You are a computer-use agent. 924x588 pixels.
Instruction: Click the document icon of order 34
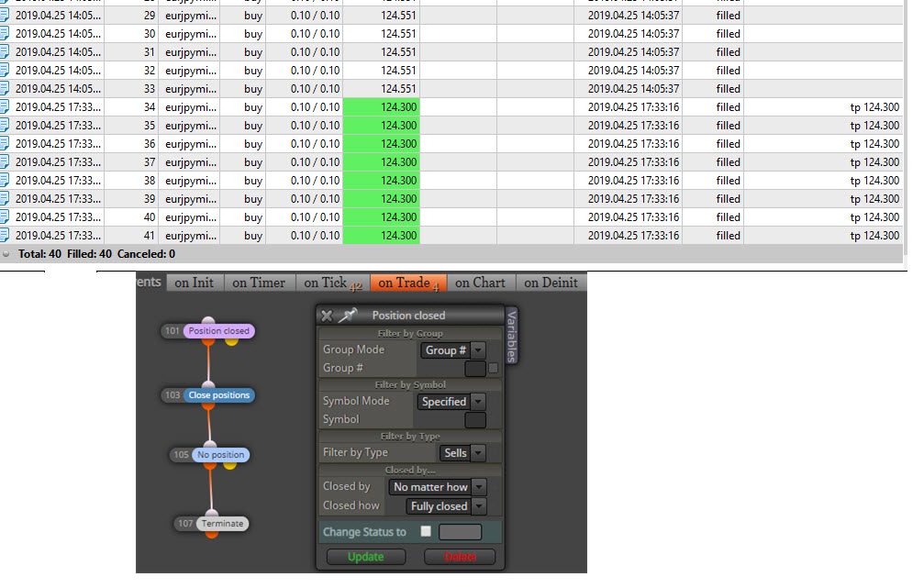(4, 106)
